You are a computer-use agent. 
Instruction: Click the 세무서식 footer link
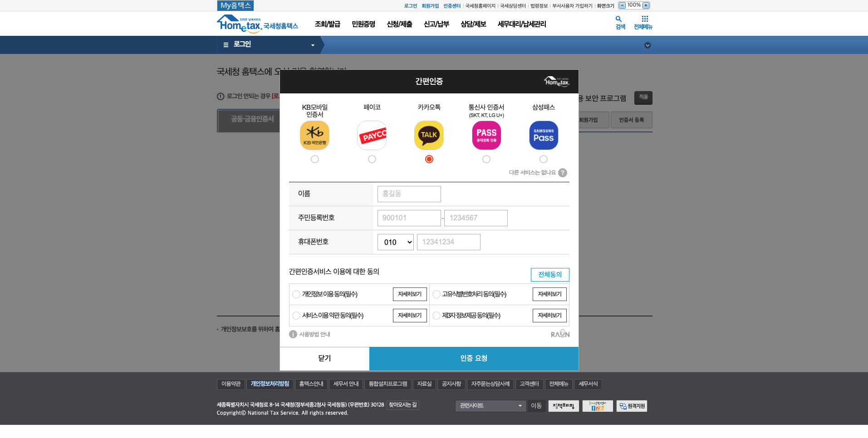pos(588,384)
